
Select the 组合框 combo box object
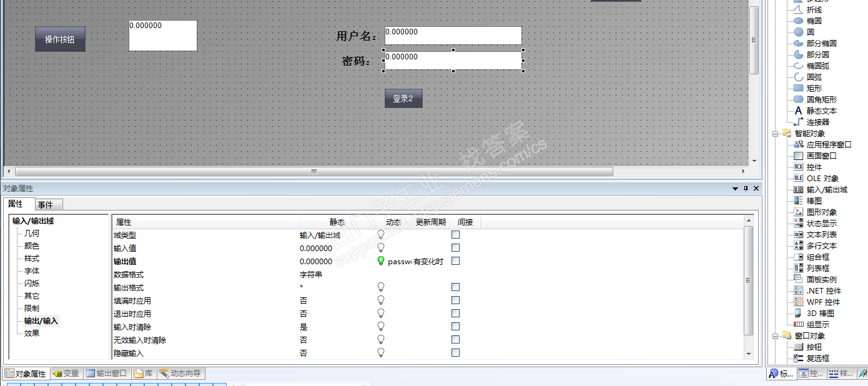point(818,257)
